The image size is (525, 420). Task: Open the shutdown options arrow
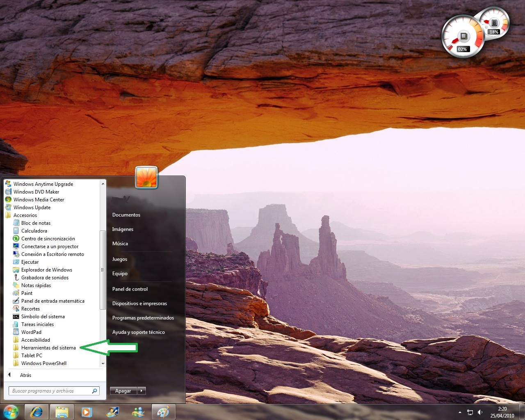[142, 391]
